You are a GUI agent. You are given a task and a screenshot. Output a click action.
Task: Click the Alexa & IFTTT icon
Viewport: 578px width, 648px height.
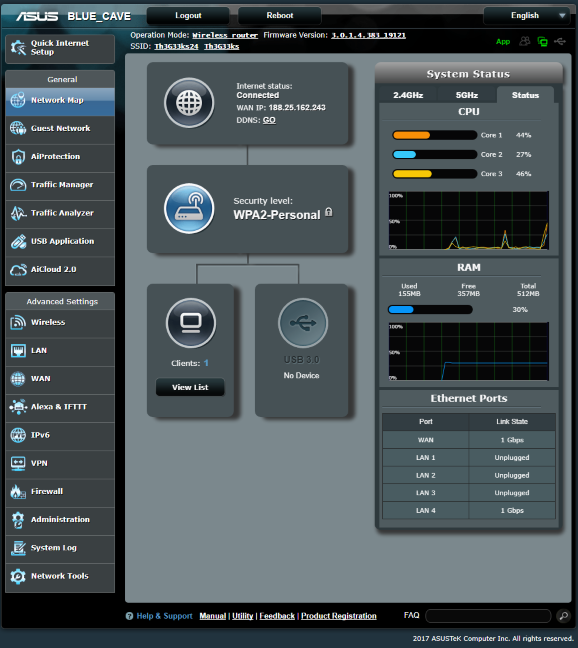[x=18, y=407]
